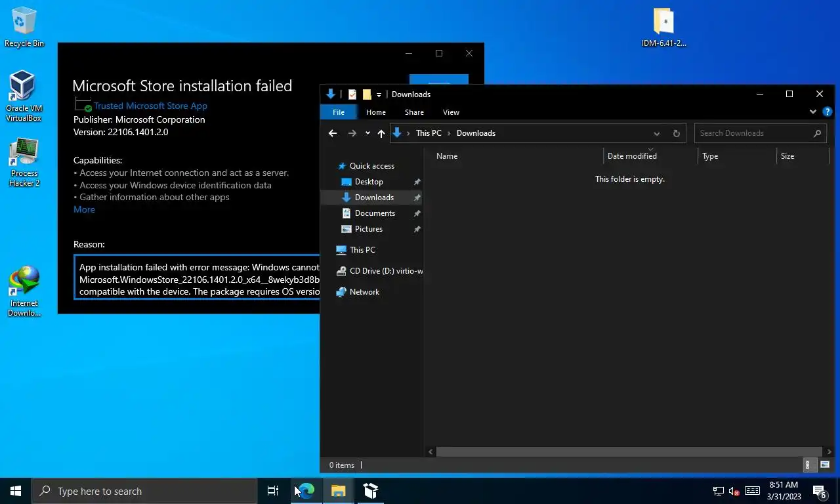Image resolution: width=840 pixels, height=504 pixels.
Task: Open Microsoft Edge from the taskbar
Action: [x=306, y=491]
